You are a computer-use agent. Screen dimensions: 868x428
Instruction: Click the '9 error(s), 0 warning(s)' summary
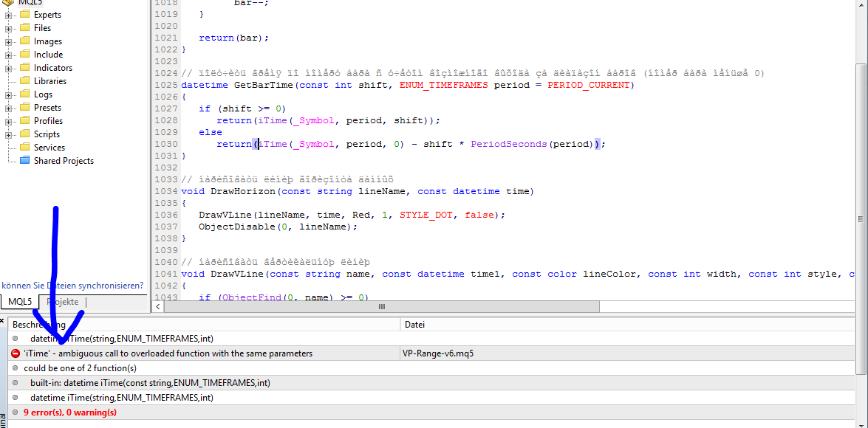[70, 413]
